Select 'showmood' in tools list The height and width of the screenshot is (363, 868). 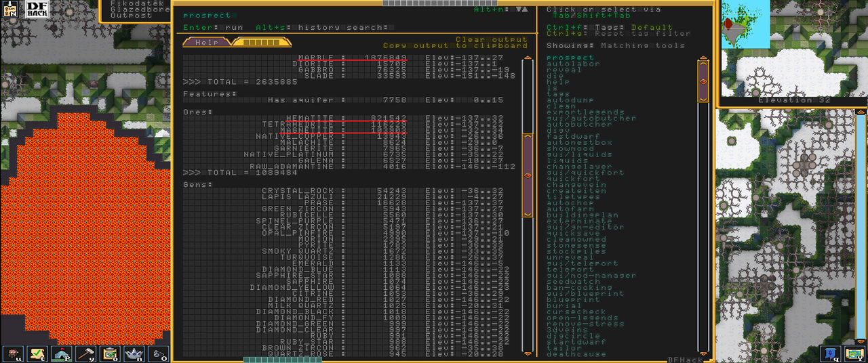click(x=570, y=150)
